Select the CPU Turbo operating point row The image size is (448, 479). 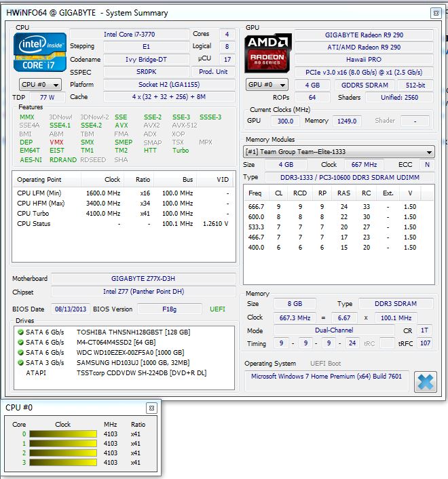pyautogui.click(x=123, y=214)
